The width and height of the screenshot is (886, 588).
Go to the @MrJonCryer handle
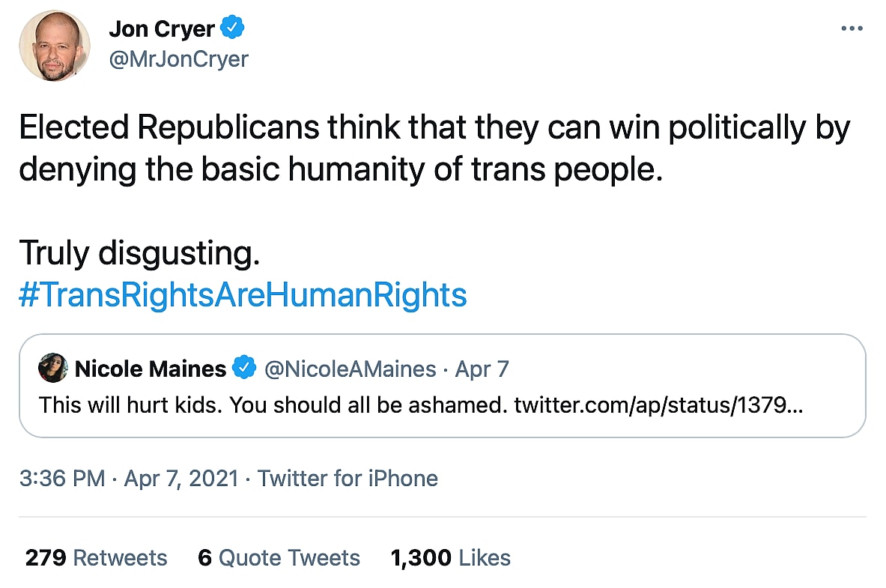(x=178, y=59)
